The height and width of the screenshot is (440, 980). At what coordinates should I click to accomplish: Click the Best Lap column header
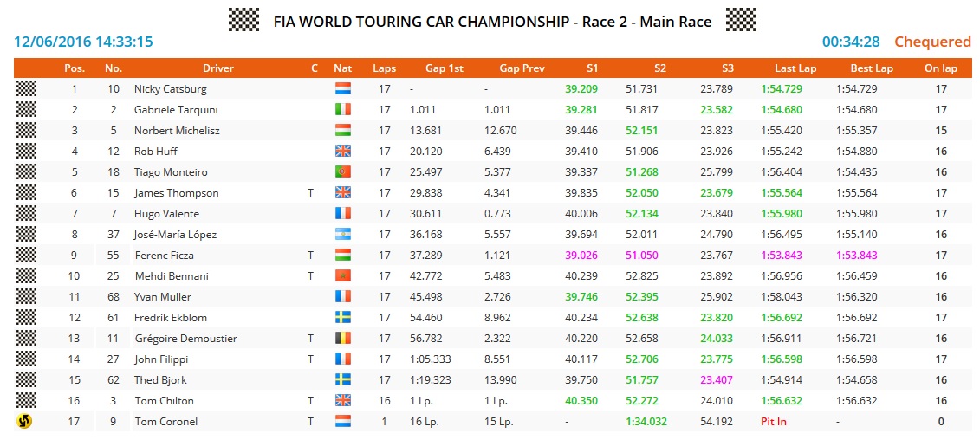(x=872, y=68)
